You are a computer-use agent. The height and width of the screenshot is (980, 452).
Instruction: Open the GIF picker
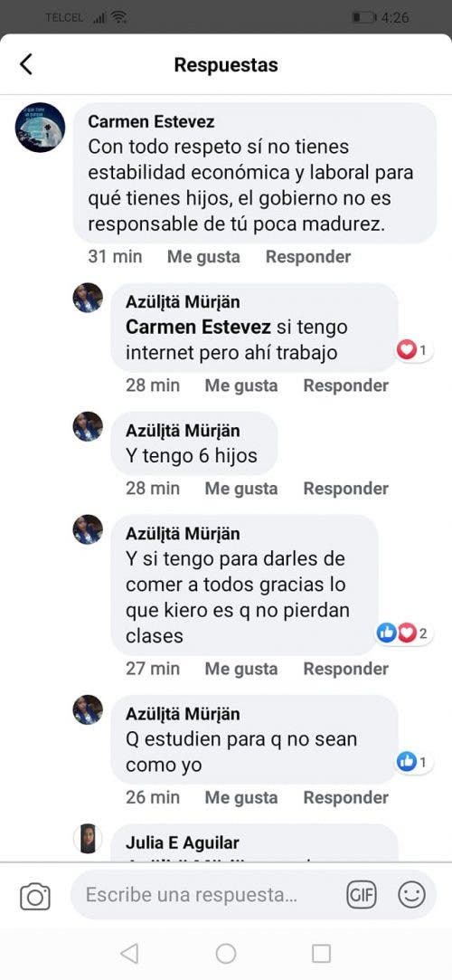(362, 896)
